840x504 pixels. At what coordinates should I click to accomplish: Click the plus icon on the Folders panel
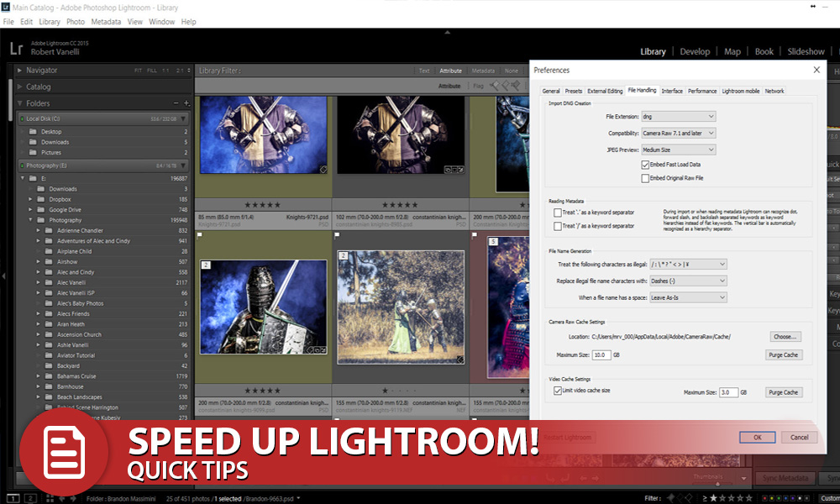186,102
